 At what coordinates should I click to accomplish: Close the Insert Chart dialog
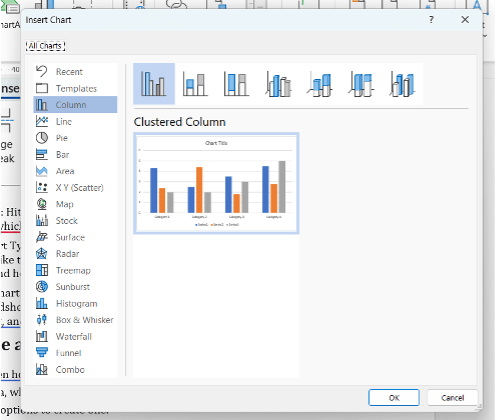click(465, 20)
